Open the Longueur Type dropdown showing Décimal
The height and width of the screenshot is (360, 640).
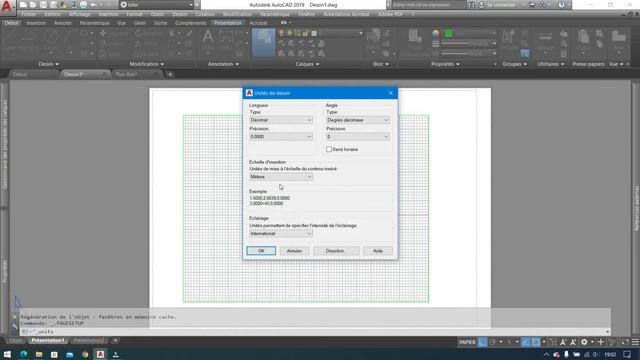pos(281,120)
